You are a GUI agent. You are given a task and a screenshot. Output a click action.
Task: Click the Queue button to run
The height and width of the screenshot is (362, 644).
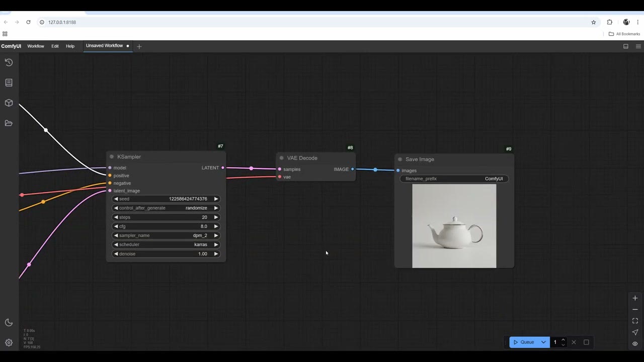tap(524, 342)
